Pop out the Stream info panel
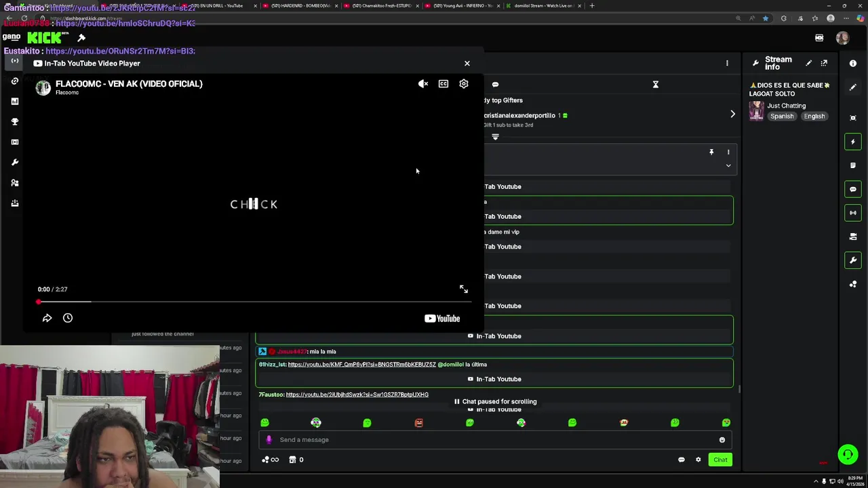868x488 pixels. (x=824, y=63)
